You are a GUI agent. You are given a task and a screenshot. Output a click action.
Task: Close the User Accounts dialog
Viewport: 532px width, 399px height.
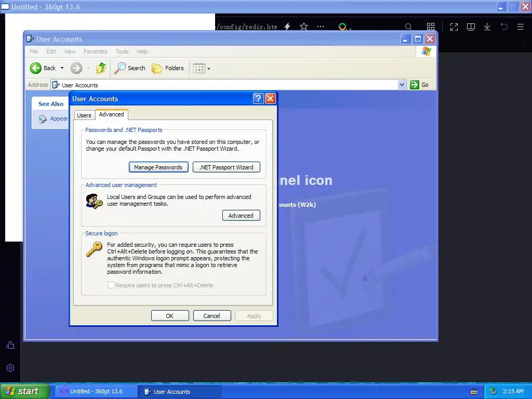coord(270,99)
